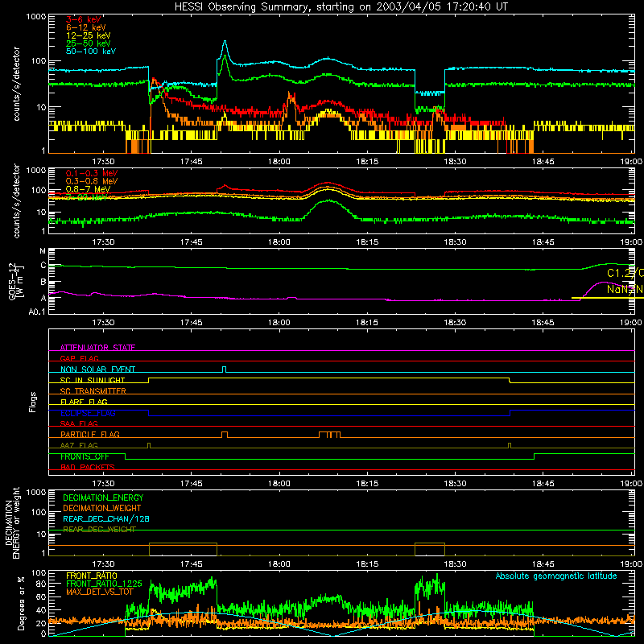Click the HESSI Observing Summary title text
Viewport: 644px width, 644px height.
click(341, 7)
